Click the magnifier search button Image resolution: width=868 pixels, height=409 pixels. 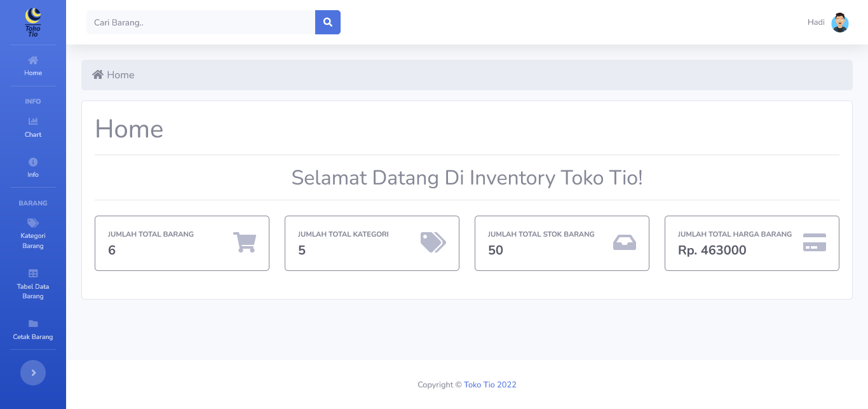coord(328,22)
